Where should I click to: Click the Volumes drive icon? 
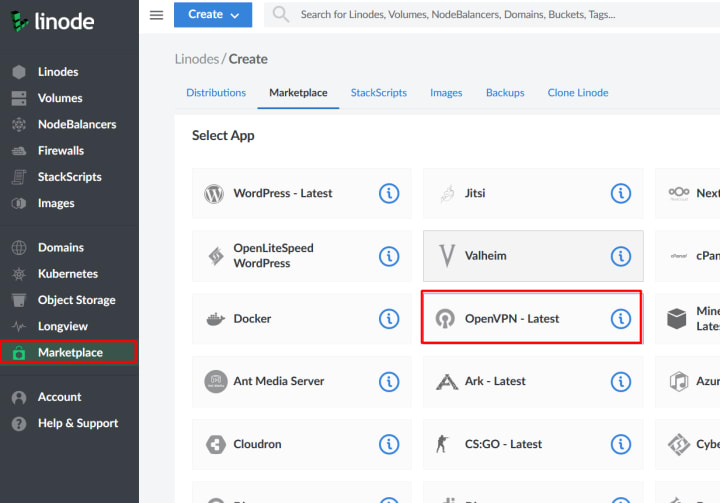pos(19,98)
